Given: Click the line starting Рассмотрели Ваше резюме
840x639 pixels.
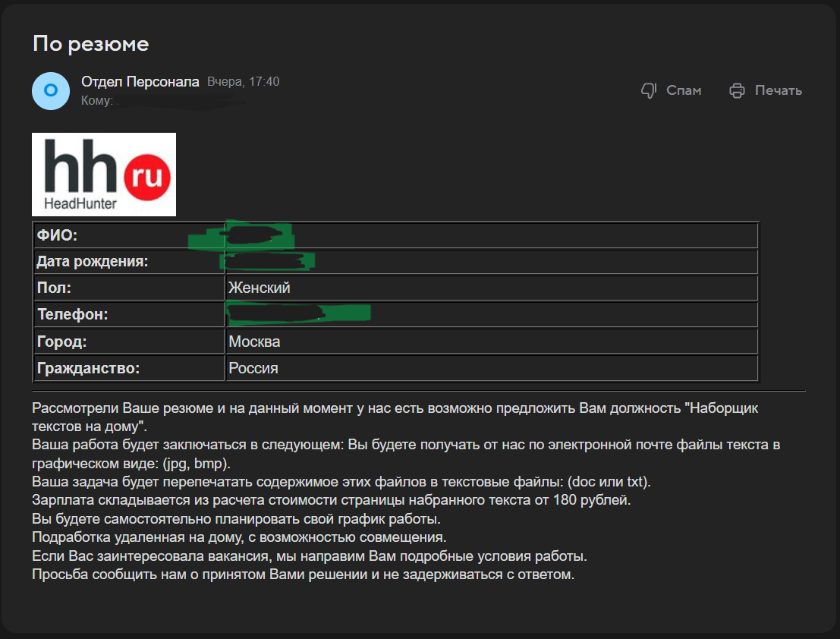Looking at the screenshot, I should point(395,417).
